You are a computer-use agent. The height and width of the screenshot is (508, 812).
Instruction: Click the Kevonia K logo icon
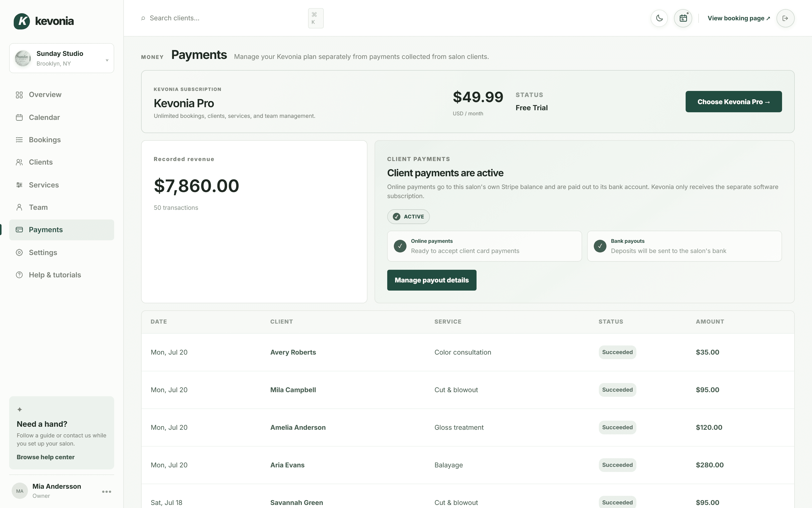pos(22,21)
